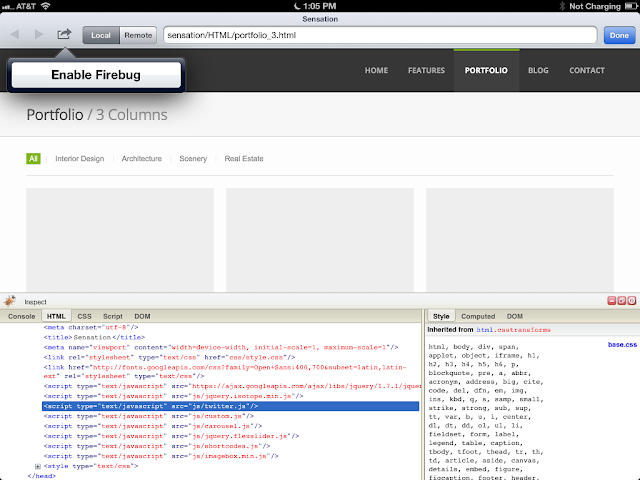
Task: Select the js/imagebox.min.js script line
Action: pos(161,456)
